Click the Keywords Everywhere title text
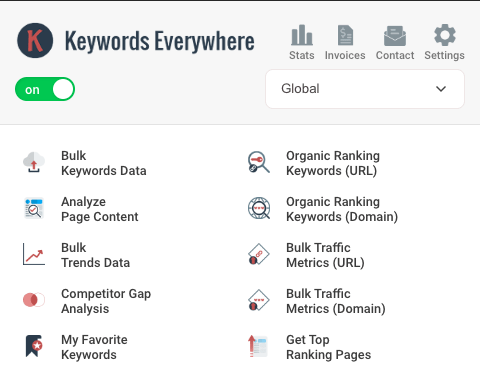The image size is (480, 386). (x=159, y=41)
